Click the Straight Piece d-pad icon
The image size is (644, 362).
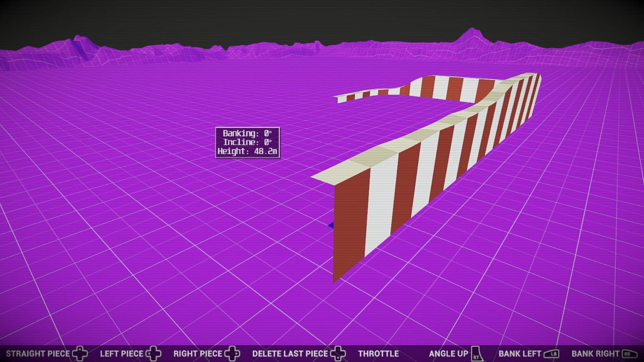[x=80, y=354]
